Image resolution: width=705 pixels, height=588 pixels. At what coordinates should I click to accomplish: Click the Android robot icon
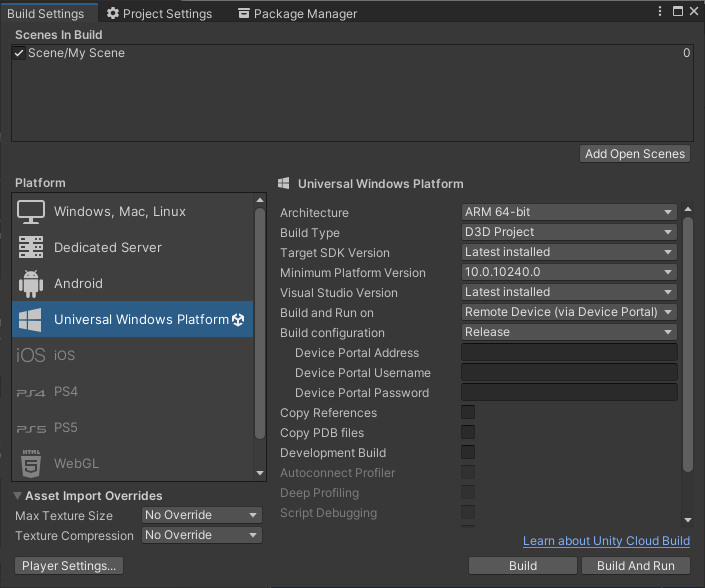pyautogui.click(x=31, y=284)
